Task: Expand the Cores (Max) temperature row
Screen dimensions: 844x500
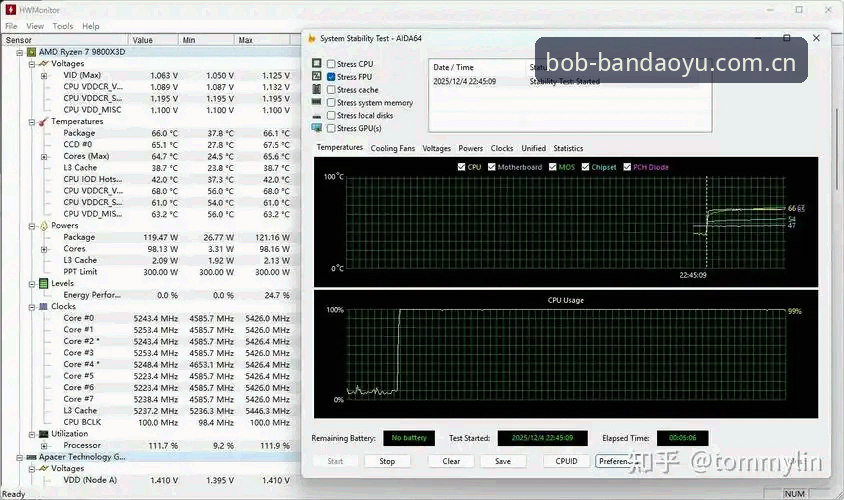Action: pos(44,157)
